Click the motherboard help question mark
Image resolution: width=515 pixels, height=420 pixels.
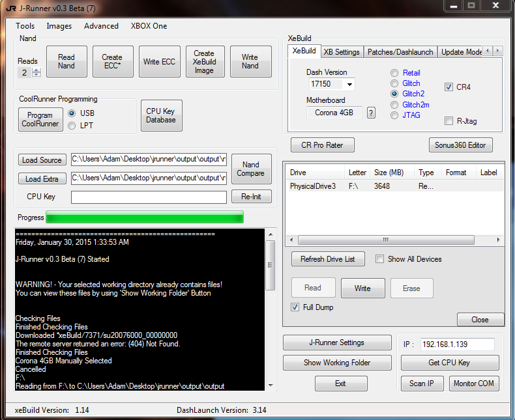pos(371,113)
